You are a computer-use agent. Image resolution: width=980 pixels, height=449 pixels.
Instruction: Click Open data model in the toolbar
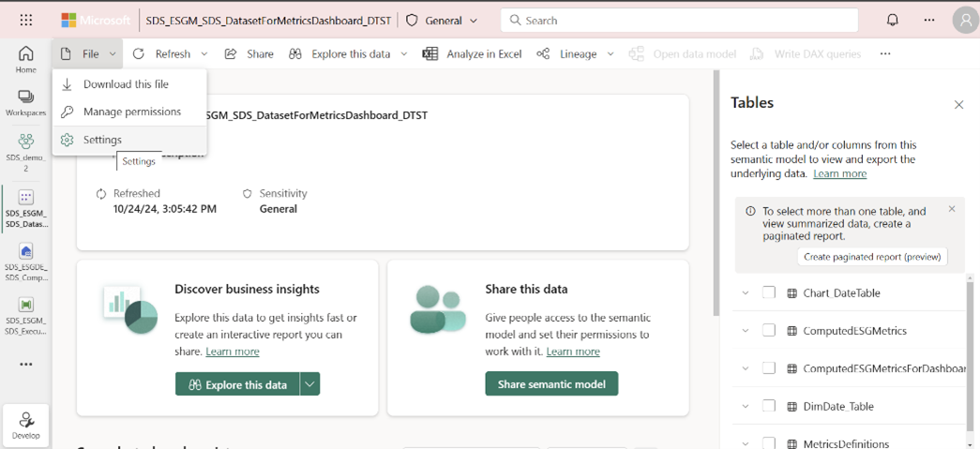point(682,53)
